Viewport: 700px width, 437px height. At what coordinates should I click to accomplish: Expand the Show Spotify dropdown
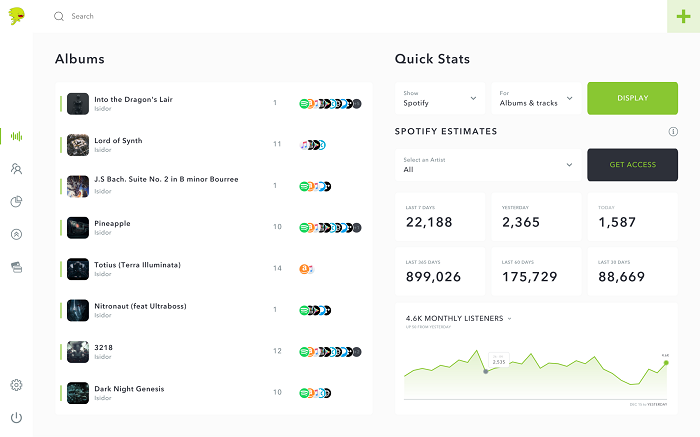coord(440,98)
